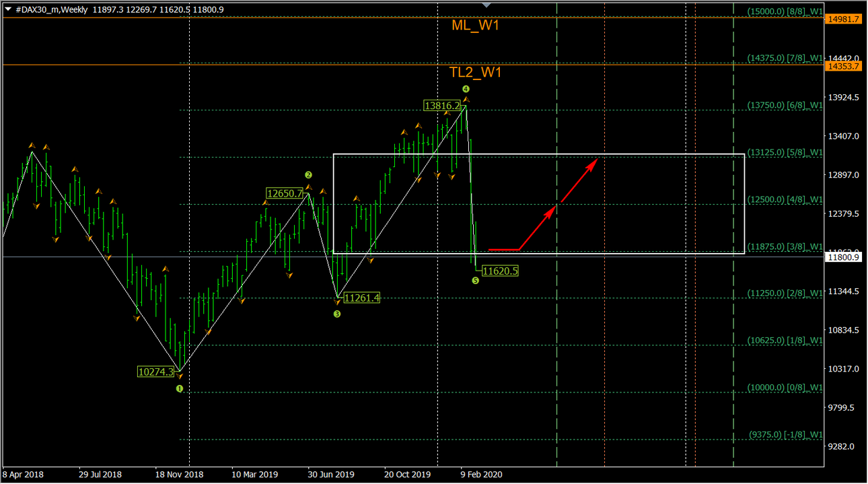Select the ML_W1 orange line label
868x484 pixels.
(x=475, y=26)
